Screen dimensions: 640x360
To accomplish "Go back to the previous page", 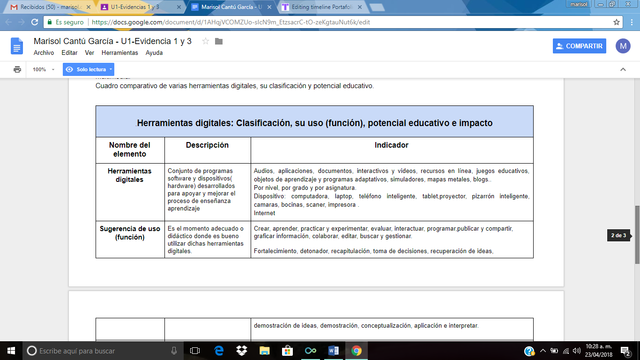I will point(9,22).
